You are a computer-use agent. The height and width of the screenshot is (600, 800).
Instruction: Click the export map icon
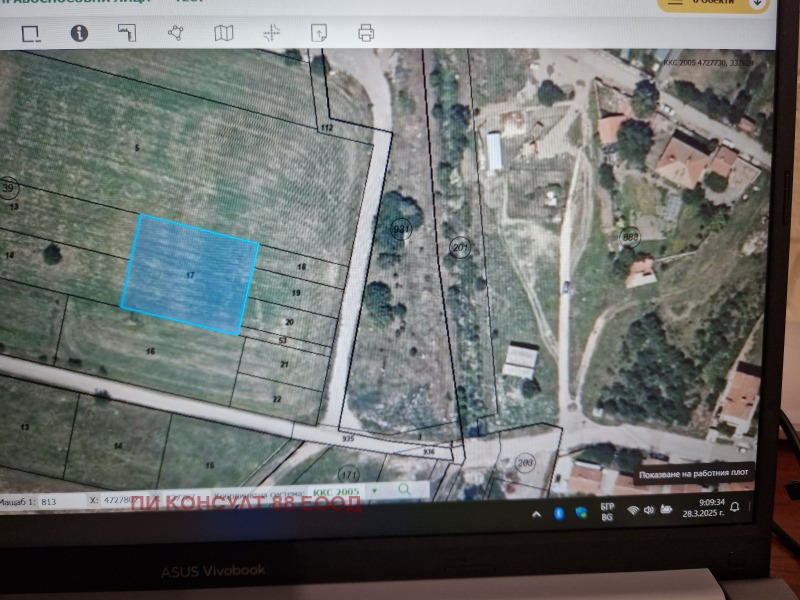(x=318, y=33)
